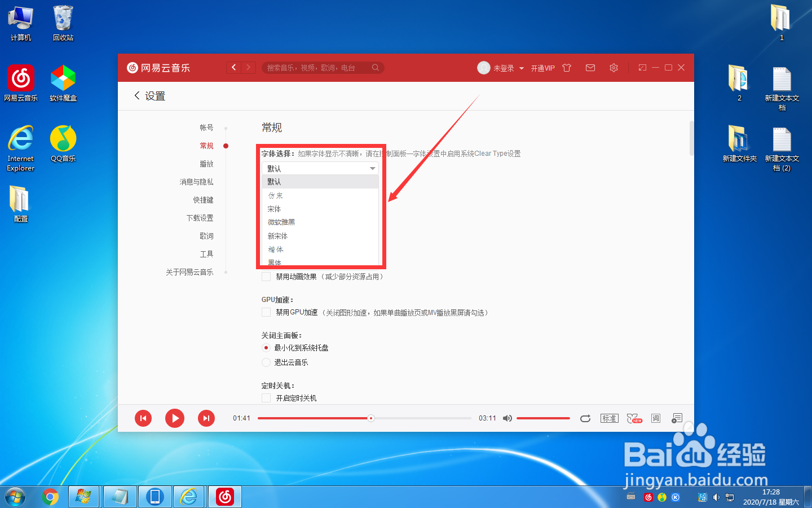Image resolution: width=812 pixels, height=508 pixels.
Task: Go to 帐号 settings section
Action: coord(206,128)
